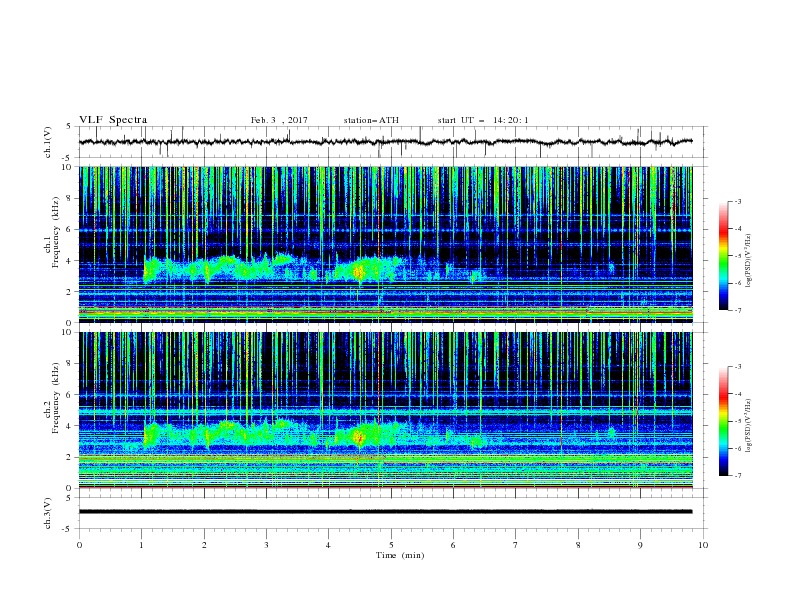Click the "station=ATH" header label
This screenshot has width=792, height=612.
pos(371,120)
